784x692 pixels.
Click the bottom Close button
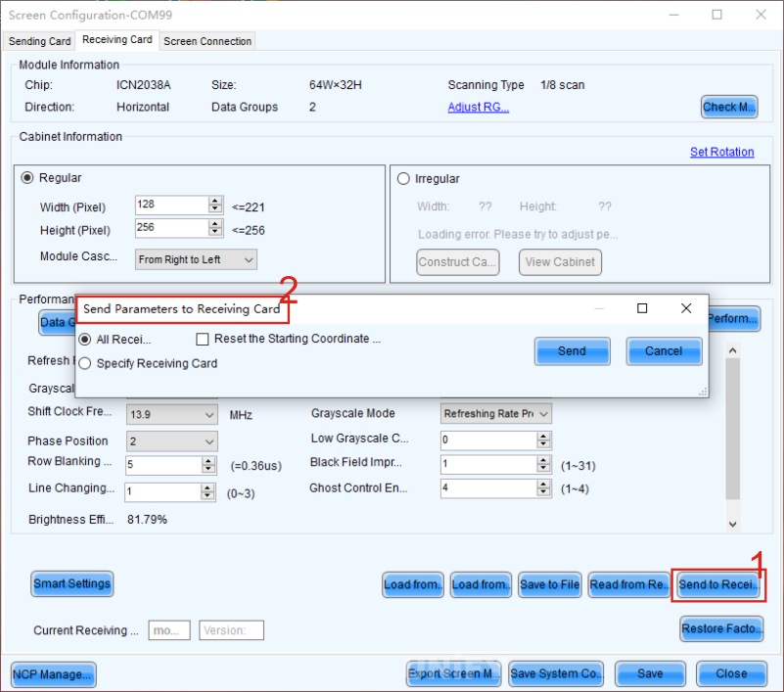[731, 674]
